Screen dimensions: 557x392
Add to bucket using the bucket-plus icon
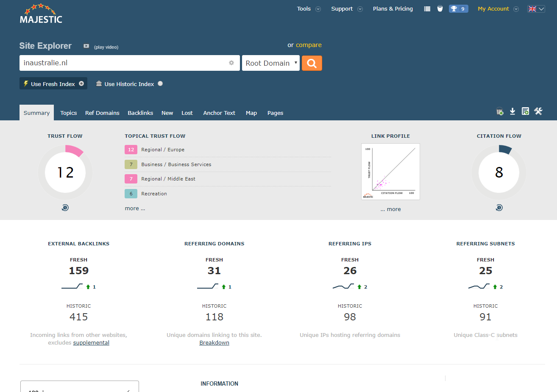(500, 111)
